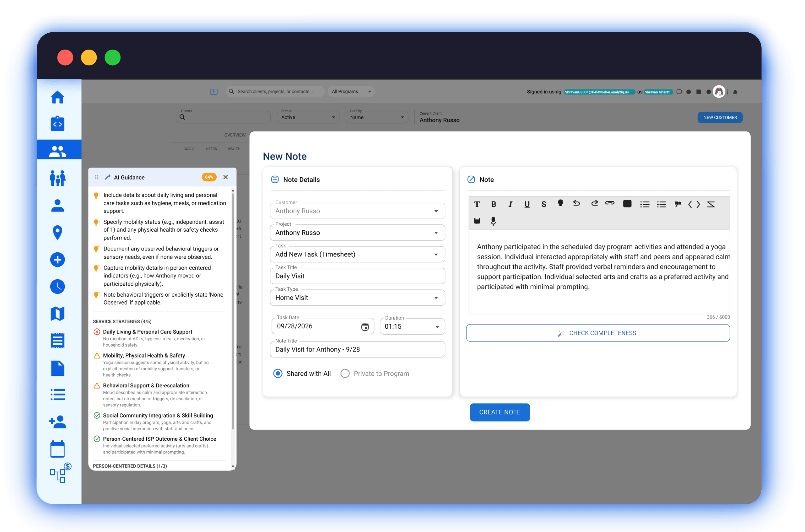Click the undo arrow in note toolbar
Image resolution: width=805 pixels, height=532 pixels.
[x=576, y=203]
